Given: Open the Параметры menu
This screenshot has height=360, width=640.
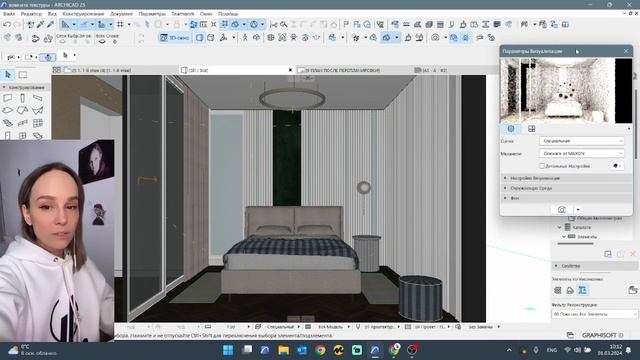Looking at the screenshot, I should (x=152, y=14).
